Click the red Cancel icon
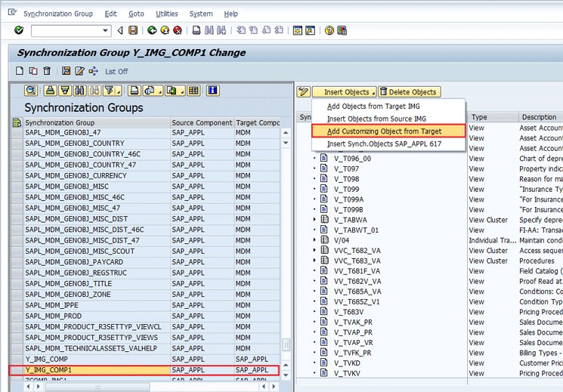 177,30
